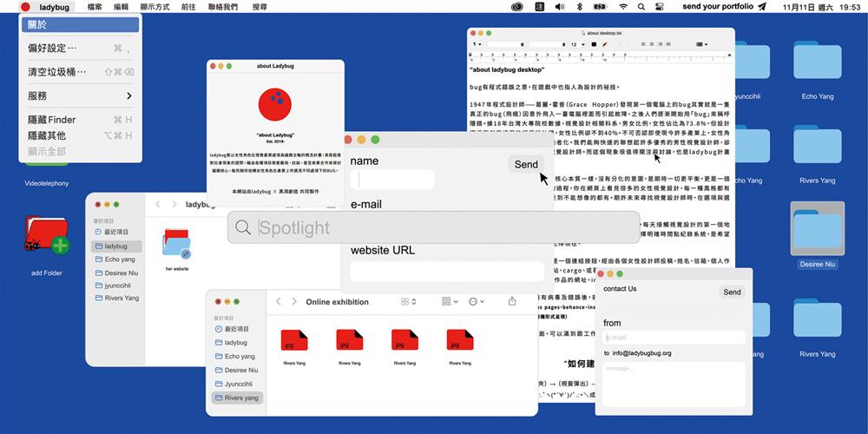Click the volume icon in menu bar
The width and height of the screenshot is (868, 434).
560,7
